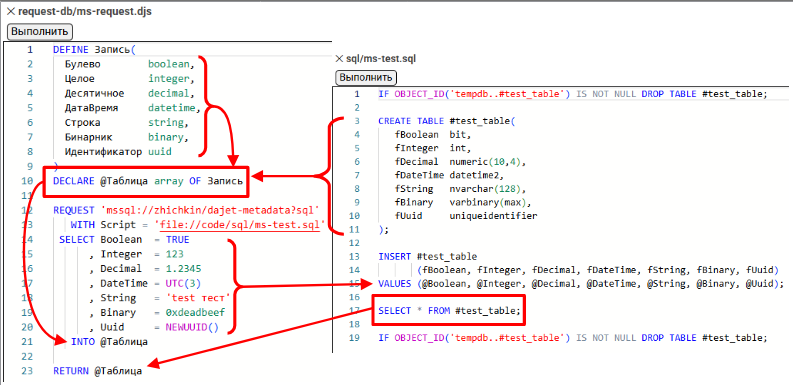Image resolution: width=793 pixels, height=385 pixels.
Task: Click the 'fBoolean bit' column line
Action: [433, 135]
